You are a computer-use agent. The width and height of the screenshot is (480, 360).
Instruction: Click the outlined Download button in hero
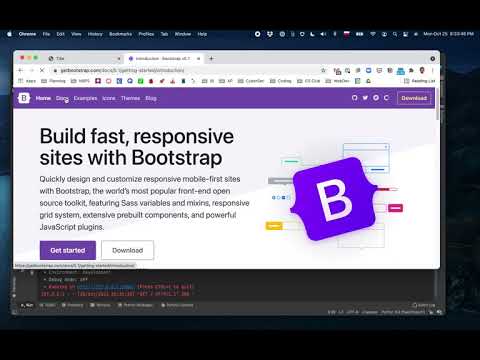127,250
